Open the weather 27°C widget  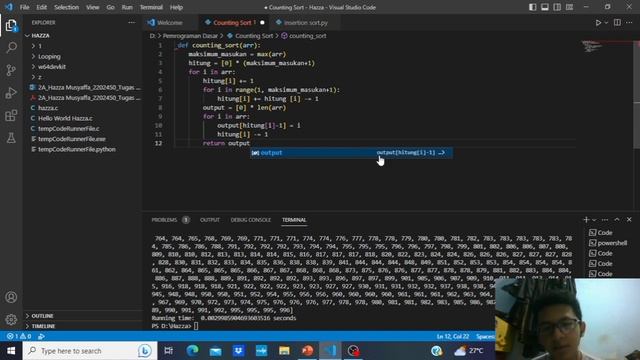[x=469, y=351]
